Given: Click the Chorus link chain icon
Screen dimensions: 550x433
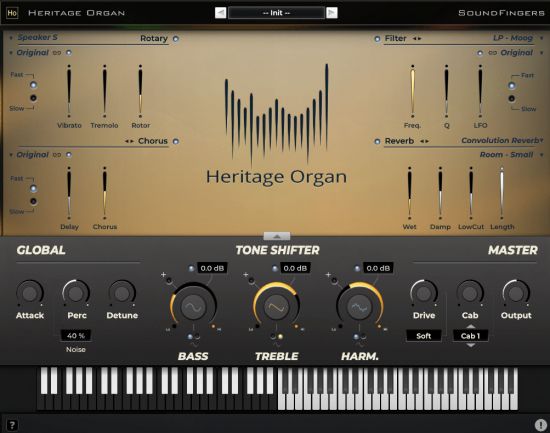Looking at the screenshot, I should 57,155.
